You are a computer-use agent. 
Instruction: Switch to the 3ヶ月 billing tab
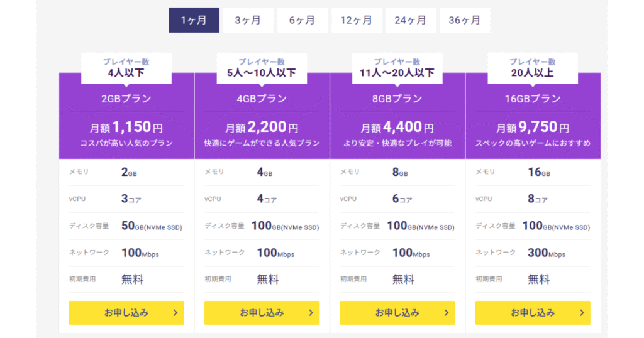click(x=248, y=20)
